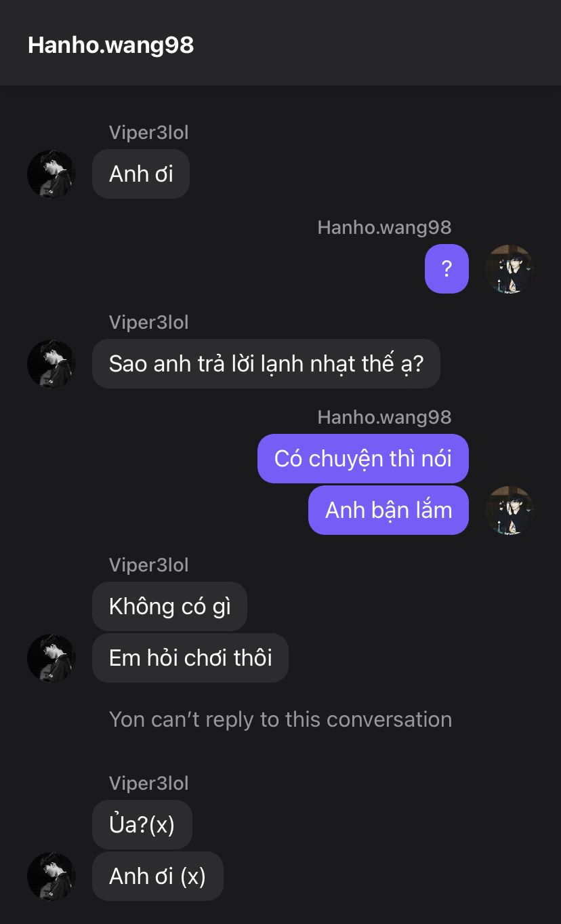Click Hanho.wang98's avatar beside "Anh bận lắm"
The height and width of the screenshot is (924, 561).
click(510, 510)
